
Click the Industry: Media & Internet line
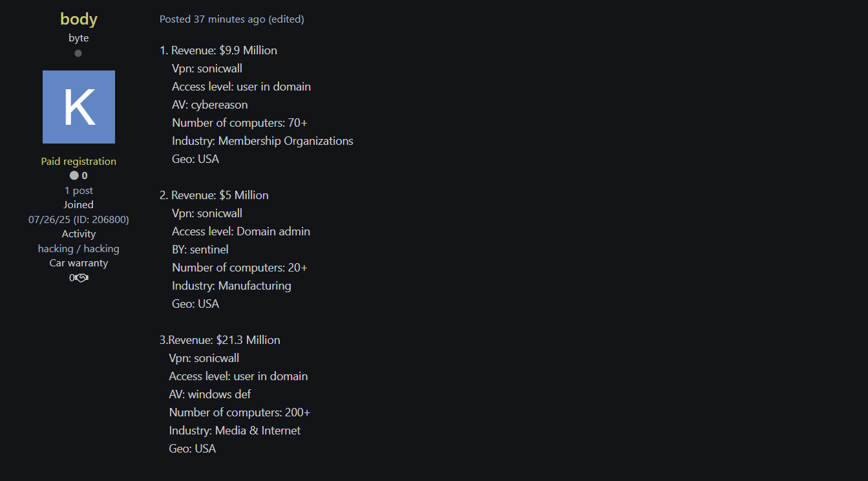pyautogui.click(x=235, y=431)
